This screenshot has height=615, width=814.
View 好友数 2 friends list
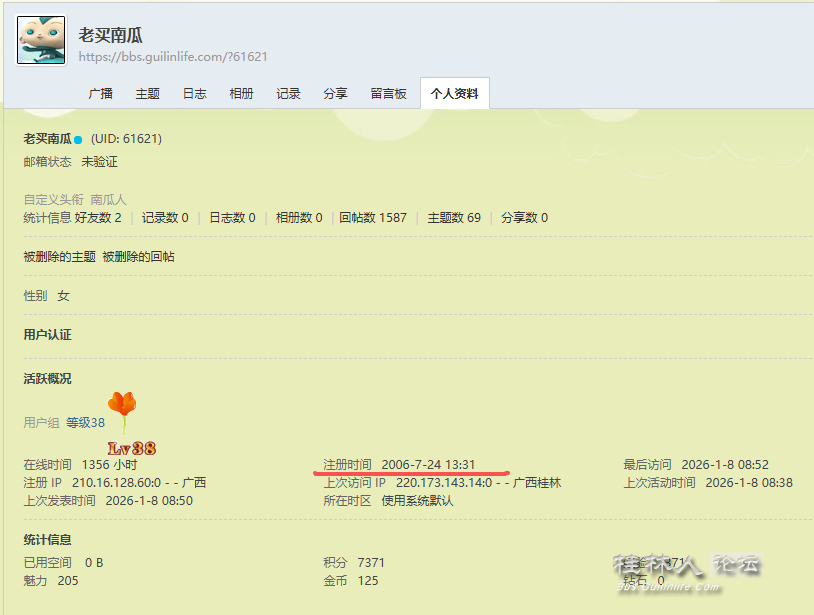click(98, 217)
